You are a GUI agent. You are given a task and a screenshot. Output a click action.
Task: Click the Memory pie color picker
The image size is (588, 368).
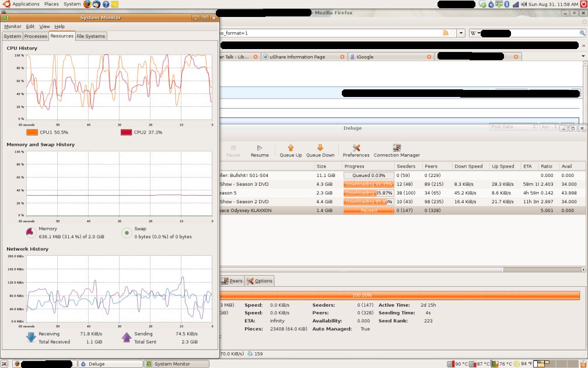coord(31,233)
